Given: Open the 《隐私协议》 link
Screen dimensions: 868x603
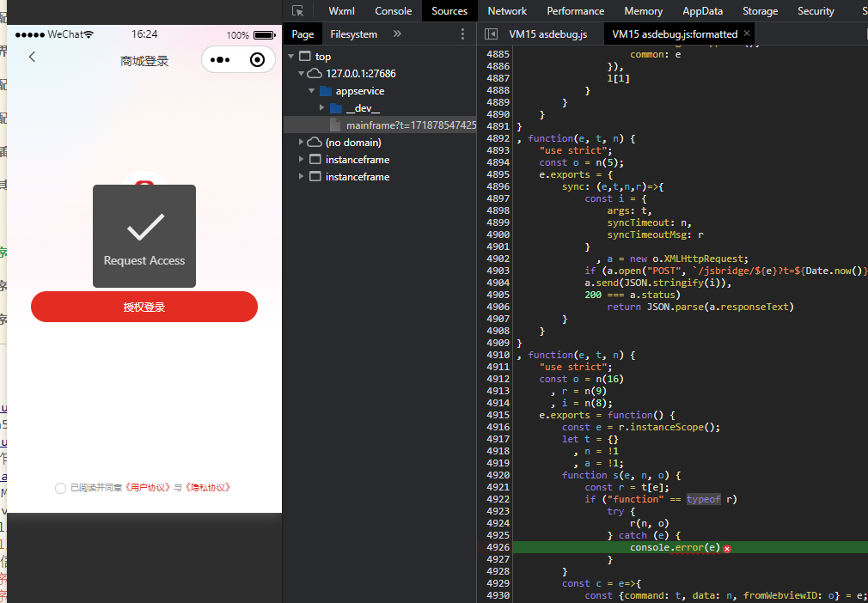Looking at the screenshot, I should pyautogui.click(x=208, y=488).
